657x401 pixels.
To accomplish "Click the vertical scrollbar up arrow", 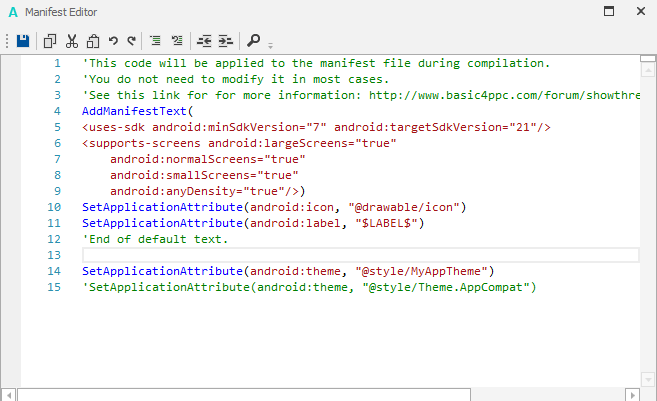I will click(648, 70).
